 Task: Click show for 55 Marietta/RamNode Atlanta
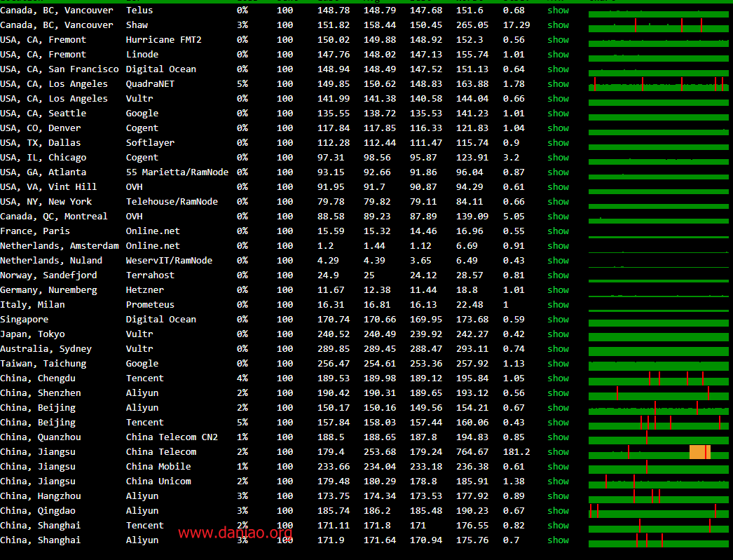(x=559, y=172)
